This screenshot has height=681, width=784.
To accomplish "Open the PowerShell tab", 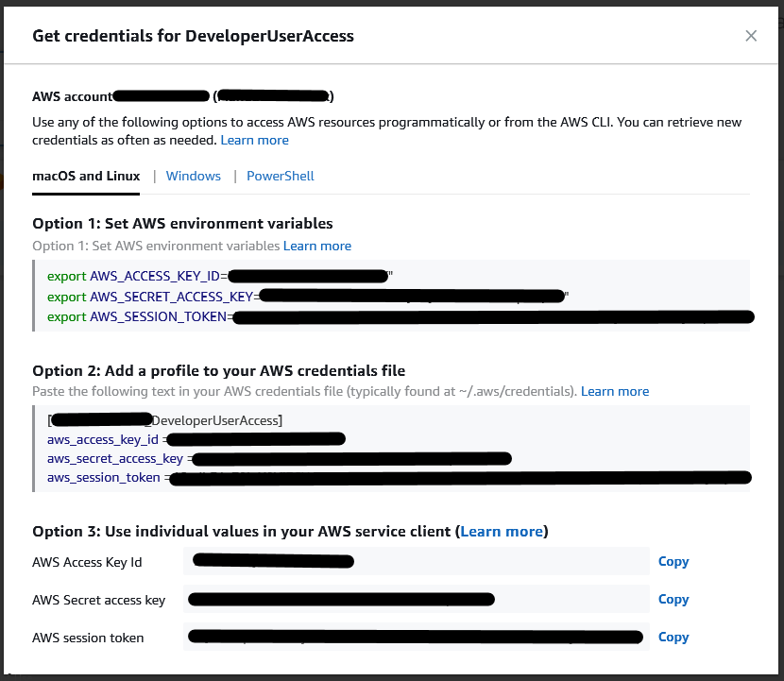I will (x=281, y=176).
